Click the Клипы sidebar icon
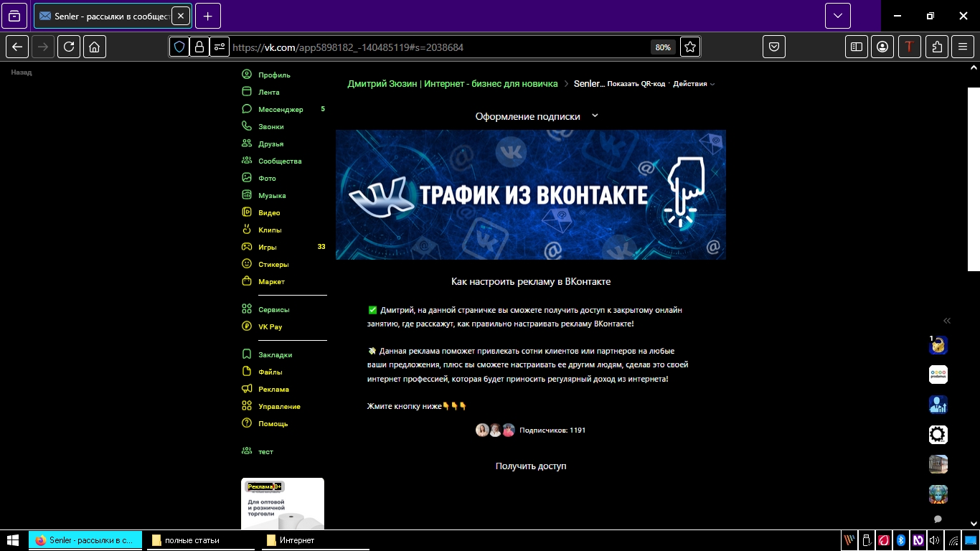980x551 pixels. [x=247, y=230]
